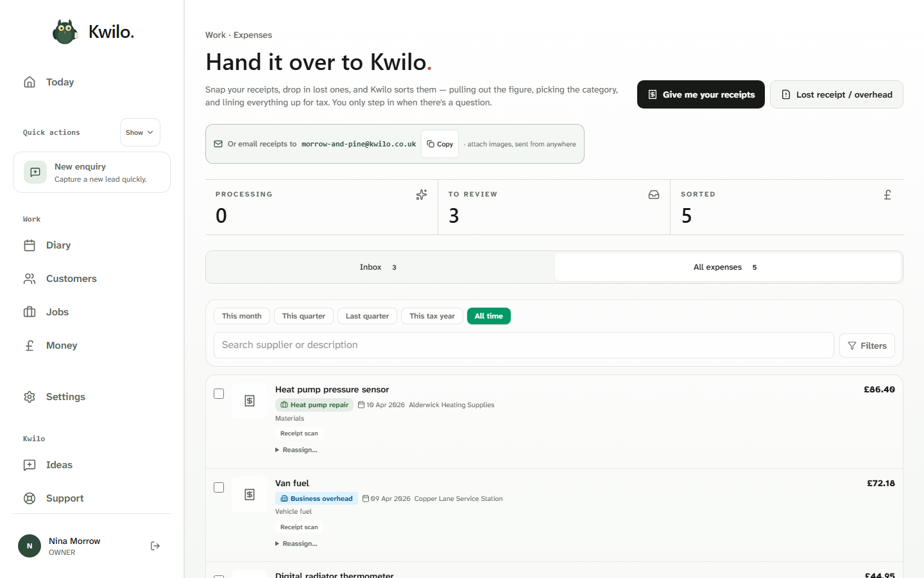Click the New enquiry message icon
This screenshot has height=578, width=924.
click(35, 172)
